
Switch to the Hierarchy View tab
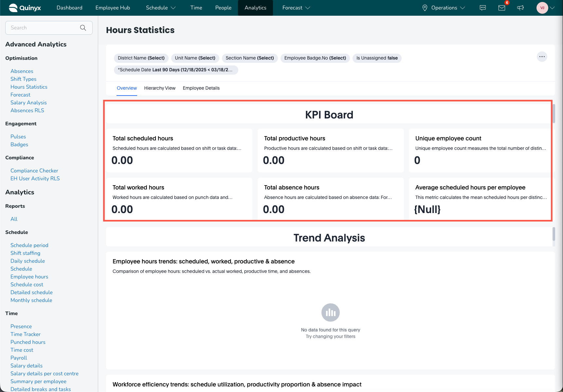pyautogui.click(x=160, y=88)
